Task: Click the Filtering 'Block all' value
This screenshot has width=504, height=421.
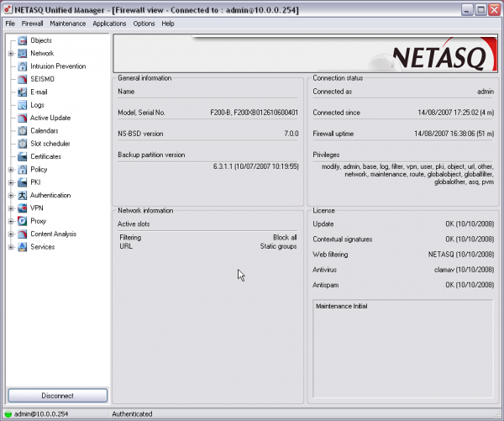Action: (285, 237)
